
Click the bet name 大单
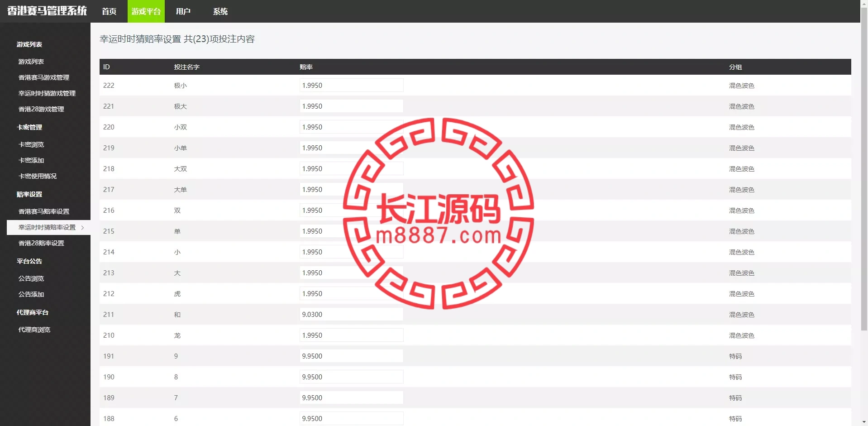[x=181, y=190]
